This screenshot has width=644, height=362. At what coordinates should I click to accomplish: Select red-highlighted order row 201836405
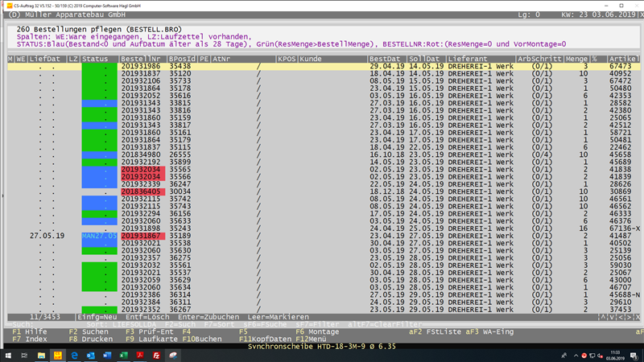point(141,191)
